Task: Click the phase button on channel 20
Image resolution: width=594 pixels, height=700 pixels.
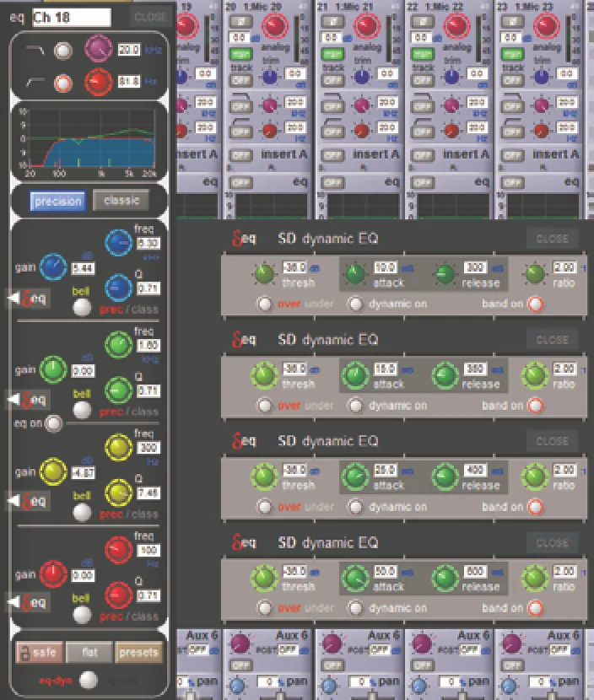Action: tap(240, 21)
